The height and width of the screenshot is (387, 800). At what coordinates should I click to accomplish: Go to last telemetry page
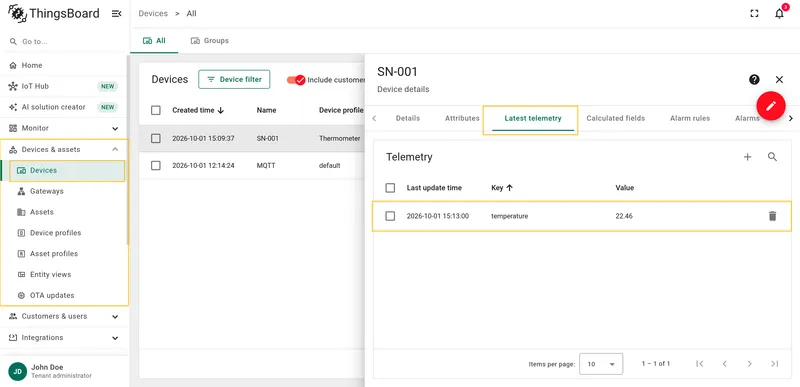pyautogui.click(x=774, y=364)
